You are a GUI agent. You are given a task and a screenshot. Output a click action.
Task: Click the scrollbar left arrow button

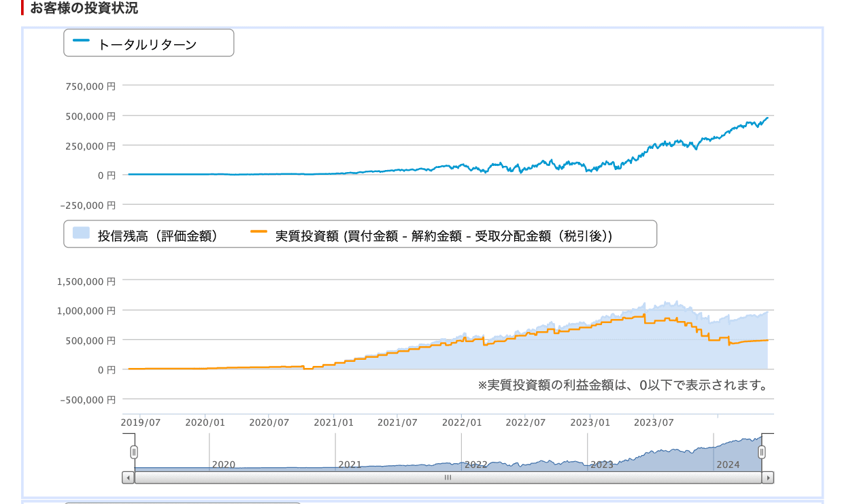(x=128, y=477)
